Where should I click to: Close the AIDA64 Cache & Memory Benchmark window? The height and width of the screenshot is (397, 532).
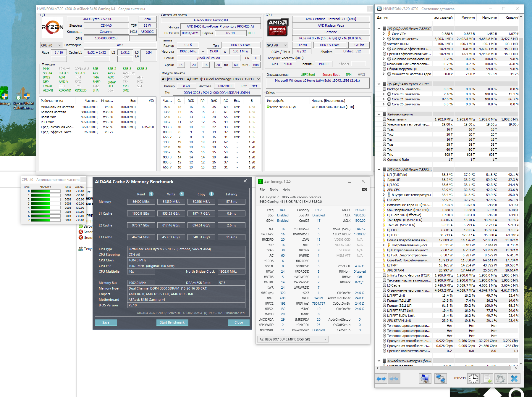(245, 181)
